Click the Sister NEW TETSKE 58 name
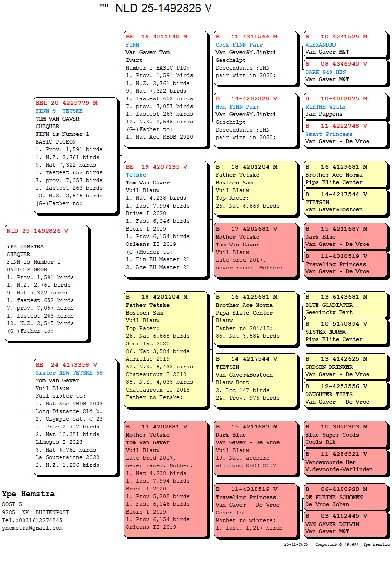 click(x=69, y=373)
